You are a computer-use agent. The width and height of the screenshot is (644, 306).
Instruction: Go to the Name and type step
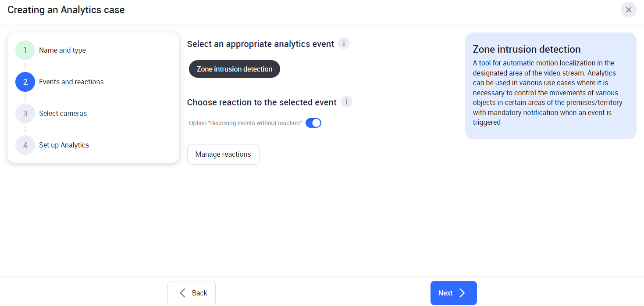(62, 50)
